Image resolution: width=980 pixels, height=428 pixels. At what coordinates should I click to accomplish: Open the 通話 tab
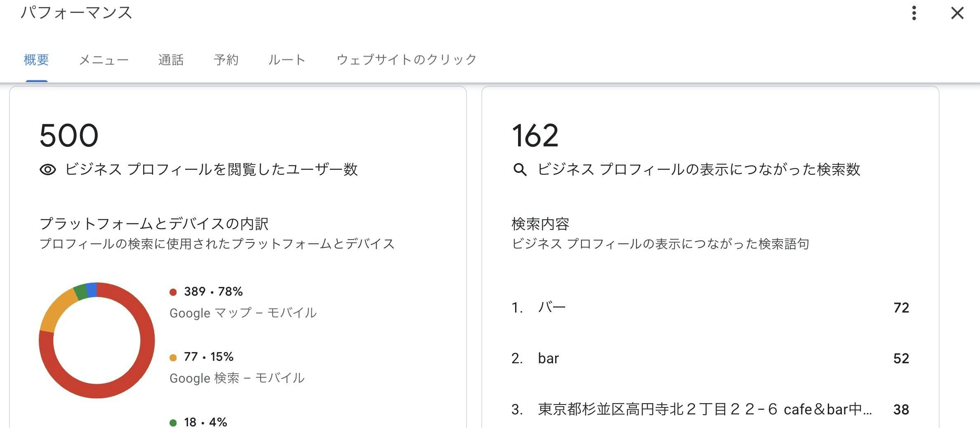pyautogui.click(x=171, y=60)
